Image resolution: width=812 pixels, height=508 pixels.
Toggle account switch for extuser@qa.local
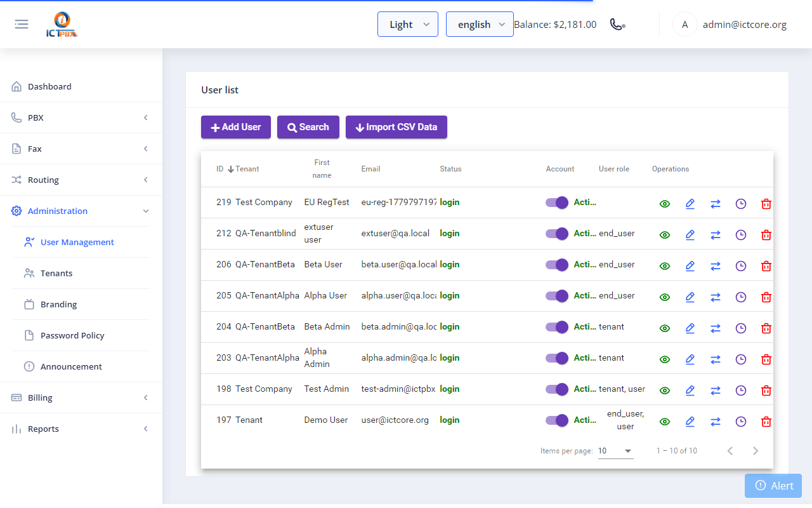(557, 234)
